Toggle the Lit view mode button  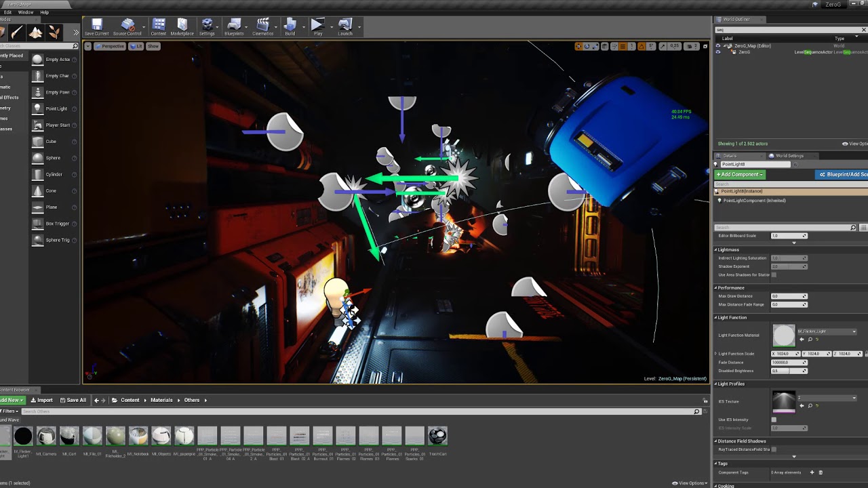(x=136, y=46)
